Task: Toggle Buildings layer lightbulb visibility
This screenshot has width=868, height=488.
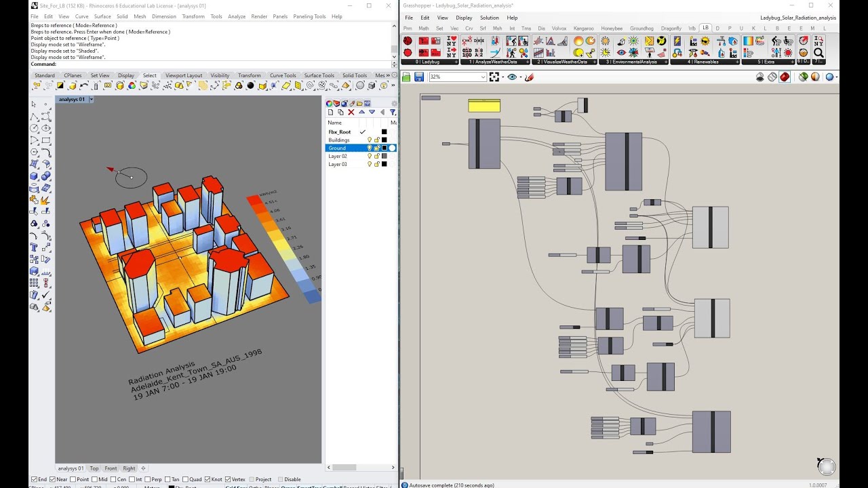Action: [x=370, y=140]
